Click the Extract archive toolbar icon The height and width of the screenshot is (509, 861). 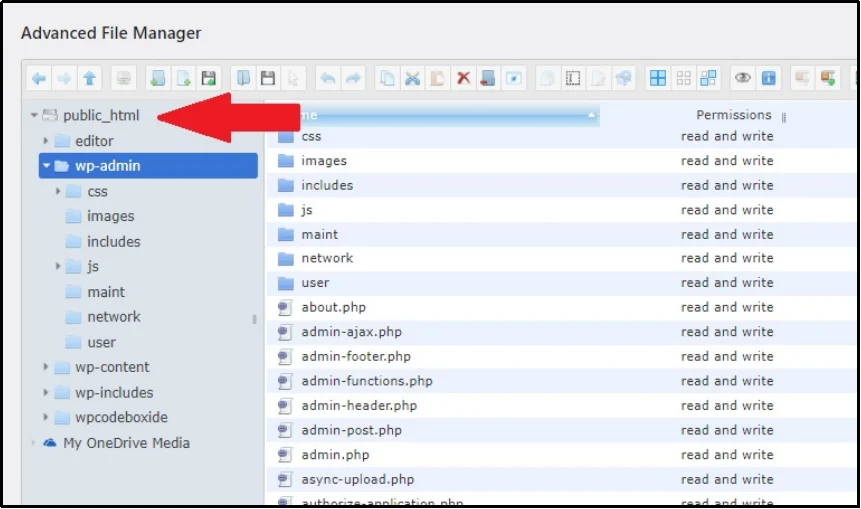tap(802, 79)
